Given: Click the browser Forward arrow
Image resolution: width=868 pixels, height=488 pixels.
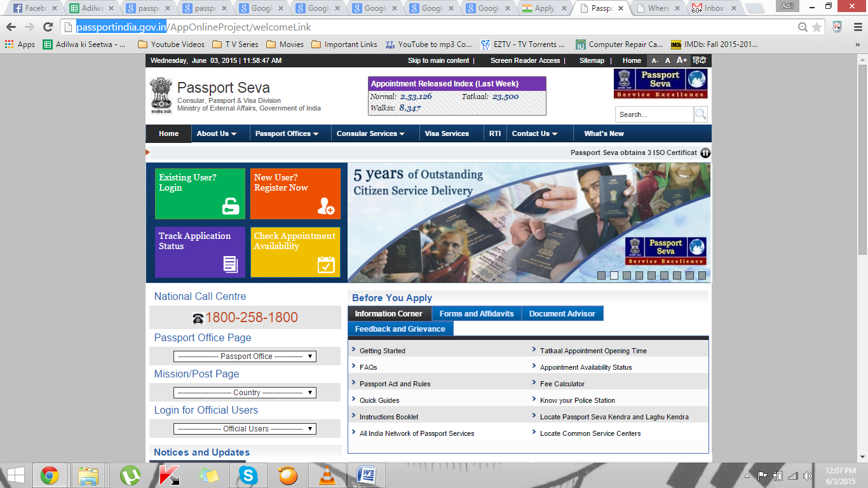Looking at the screenshot, I should tap(29, 27).
